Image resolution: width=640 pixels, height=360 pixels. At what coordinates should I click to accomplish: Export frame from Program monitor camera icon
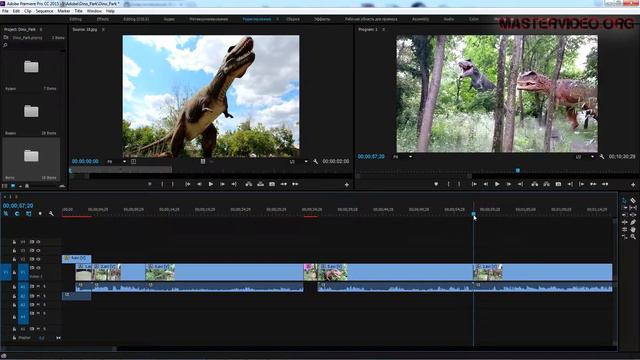[558, 184]
